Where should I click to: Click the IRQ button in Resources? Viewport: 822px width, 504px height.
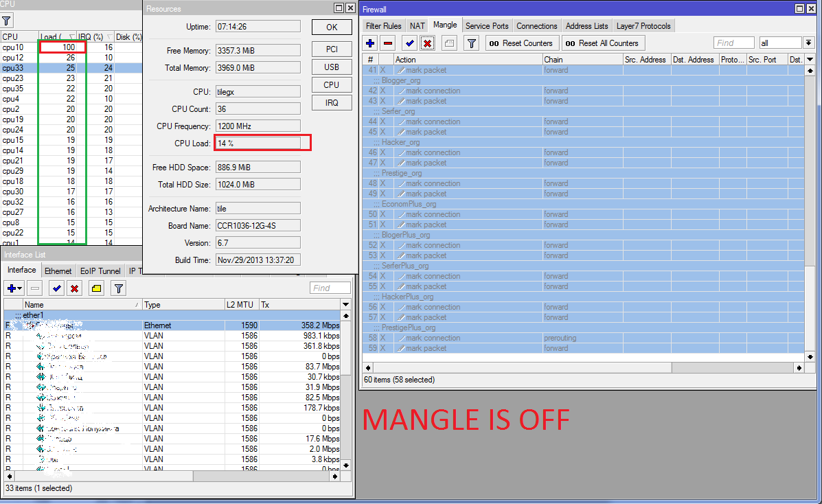click(x=331, y=103)
